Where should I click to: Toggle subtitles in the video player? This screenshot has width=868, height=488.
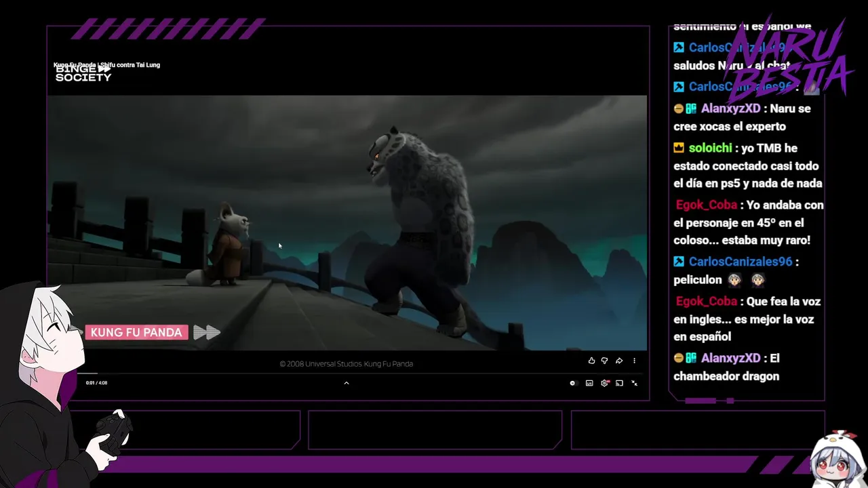point(589,383)
